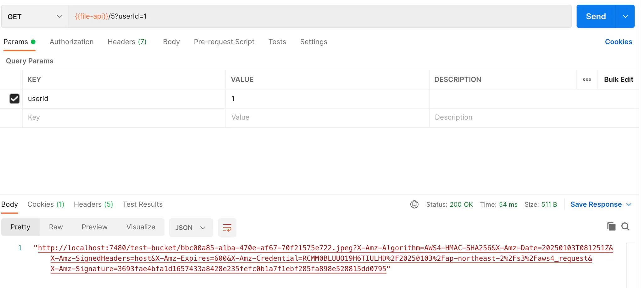Select the Pretty view
The width and height of the screenshot is (644, 288).
20,227
